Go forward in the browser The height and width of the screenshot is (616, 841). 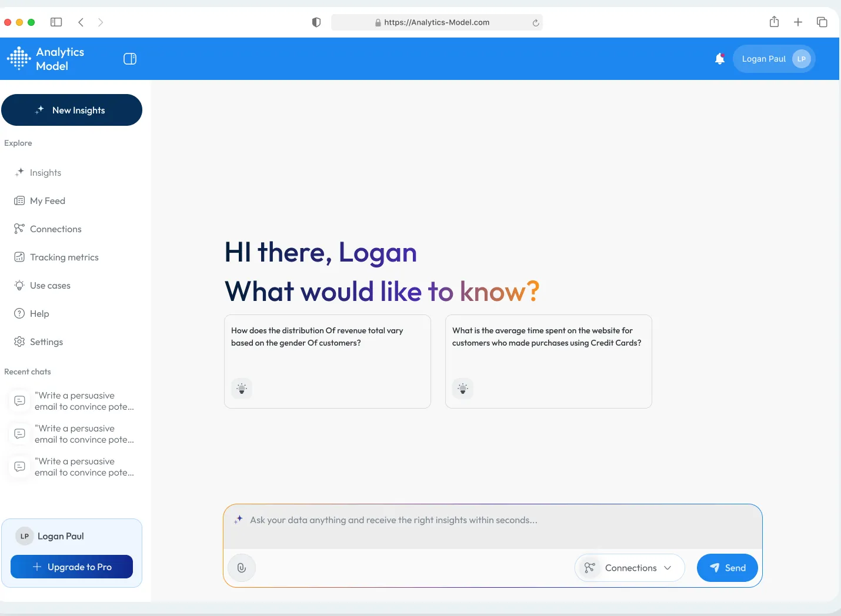coord(101,22)
